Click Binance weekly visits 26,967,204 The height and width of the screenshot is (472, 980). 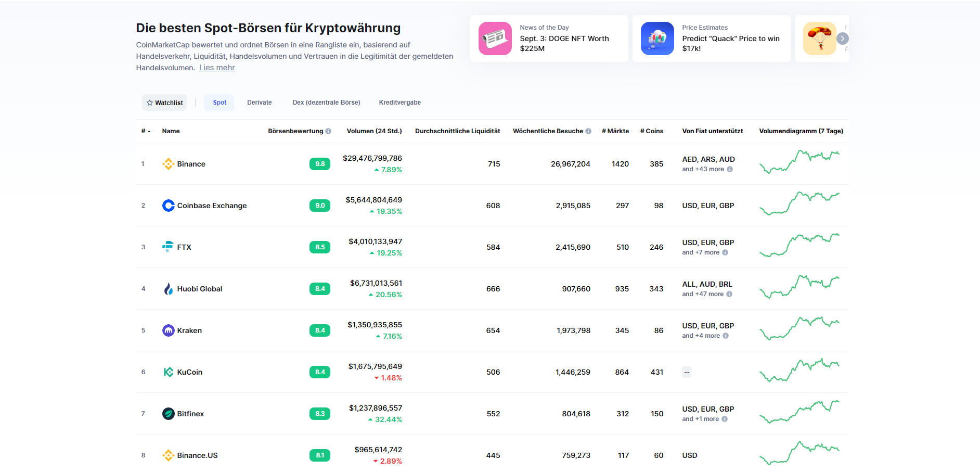pyautogui.click(x=571, y=164)
